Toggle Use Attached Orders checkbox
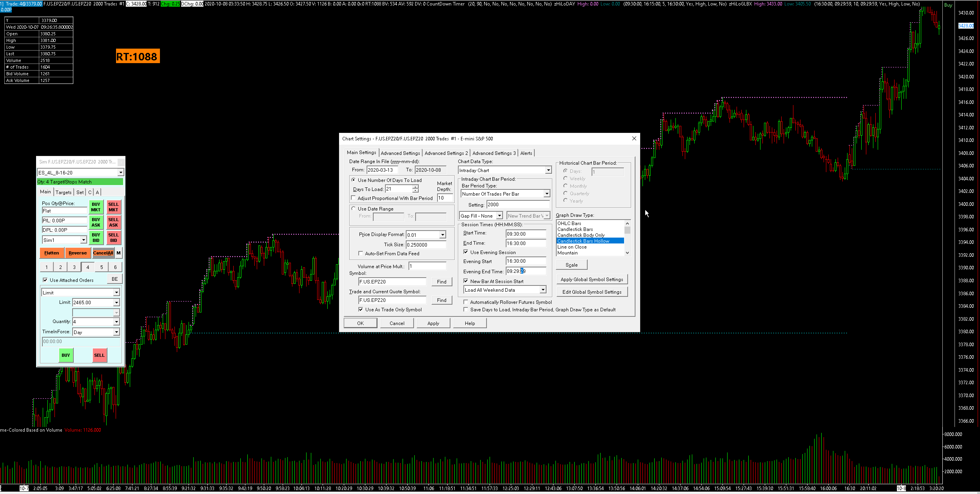Image resolution: width=980 pixels, height=494 pixels. click(45, 280)
